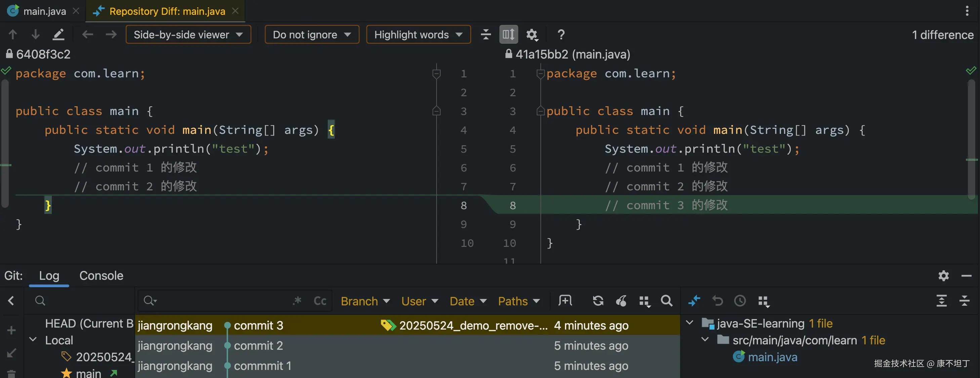Toggle regex search option in log filter
Image resolution: width=980 pixels, height=378 pixels.
[x=297, y=301]
